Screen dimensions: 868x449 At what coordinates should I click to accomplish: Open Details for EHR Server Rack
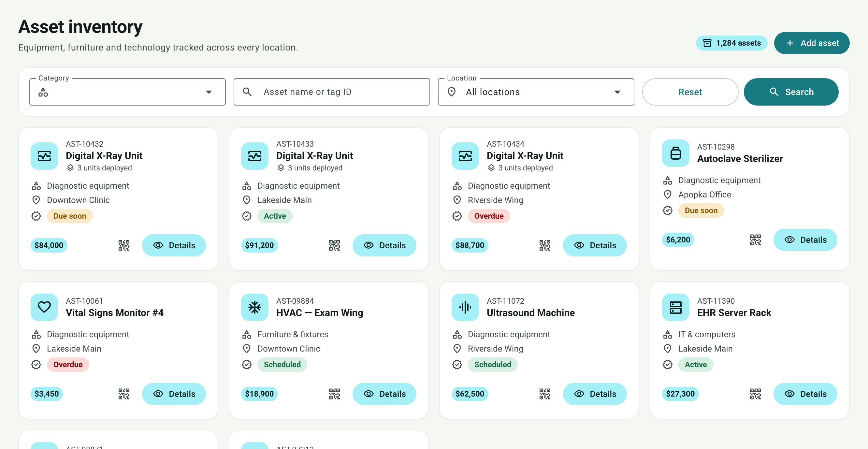805,394
